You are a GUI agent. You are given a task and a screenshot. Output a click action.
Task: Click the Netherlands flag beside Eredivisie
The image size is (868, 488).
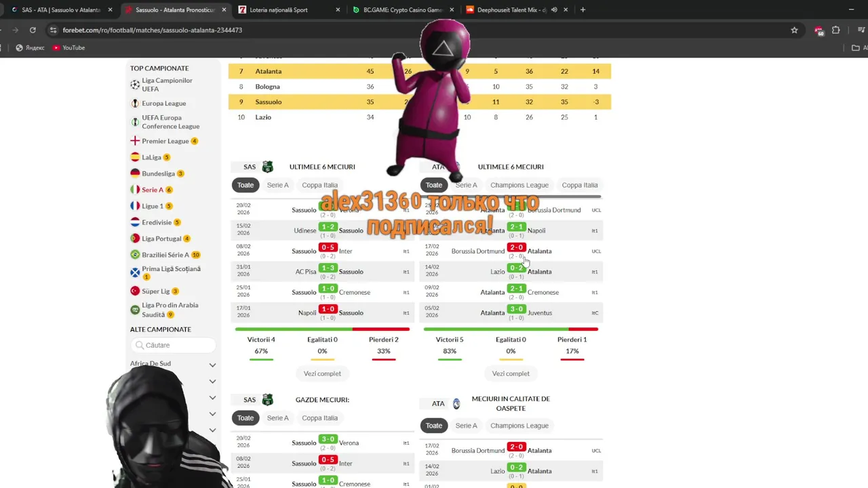coord(135,222)
